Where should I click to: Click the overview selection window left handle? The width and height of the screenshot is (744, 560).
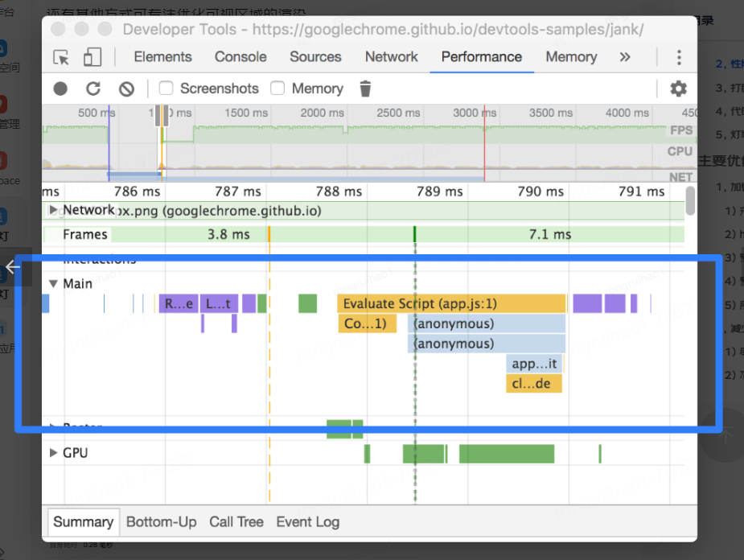click(x=158, y=116)
